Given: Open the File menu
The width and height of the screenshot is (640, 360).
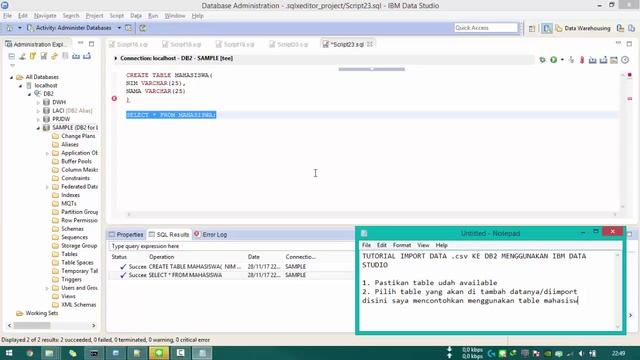Looking at the screenshot, I should 7,16.
